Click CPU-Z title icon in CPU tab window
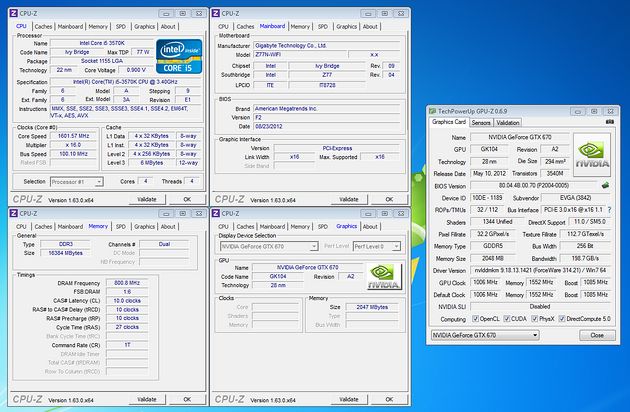This screenshot has height=412, width=630. (14, 13)
